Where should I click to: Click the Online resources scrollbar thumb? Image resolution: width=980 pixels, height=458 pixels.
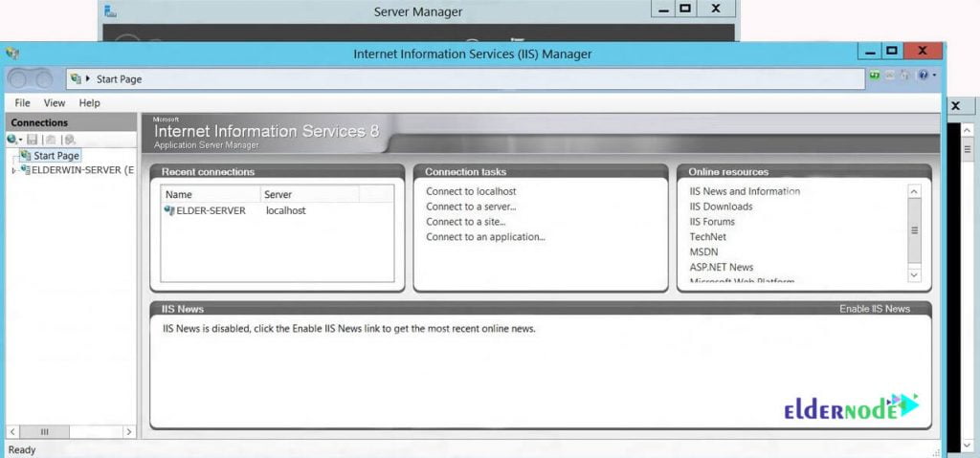[x=914, y=230]
